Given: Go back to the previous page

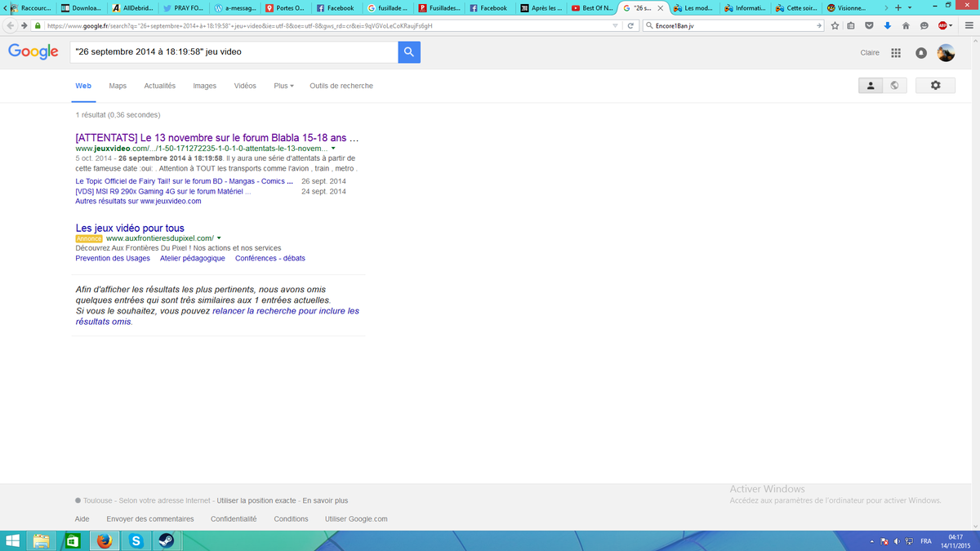Looking at the screenshot, I should (11, 25).
